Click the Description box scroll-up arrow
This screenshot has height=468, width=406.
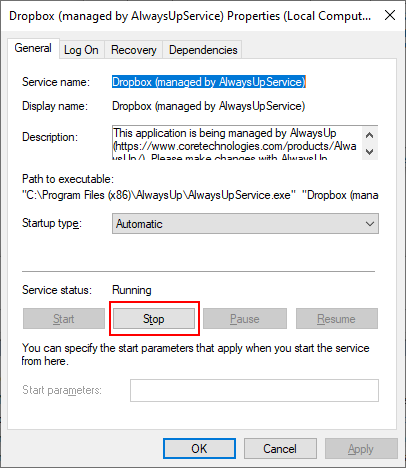[369, 135]
